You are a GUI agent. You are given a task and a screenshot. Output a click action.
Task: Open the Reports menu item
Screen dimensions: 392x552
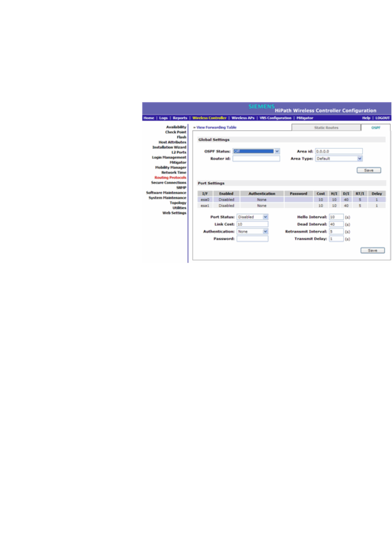(180, 118)
